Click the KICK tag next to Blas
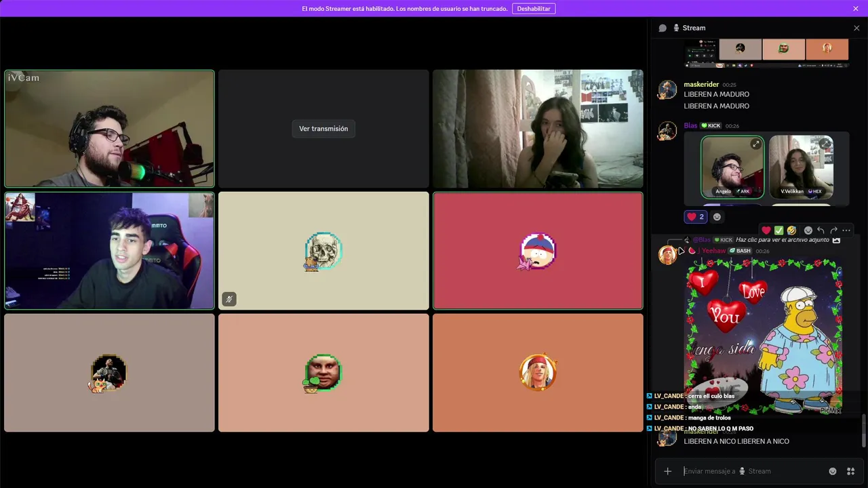 click(711, 126)
